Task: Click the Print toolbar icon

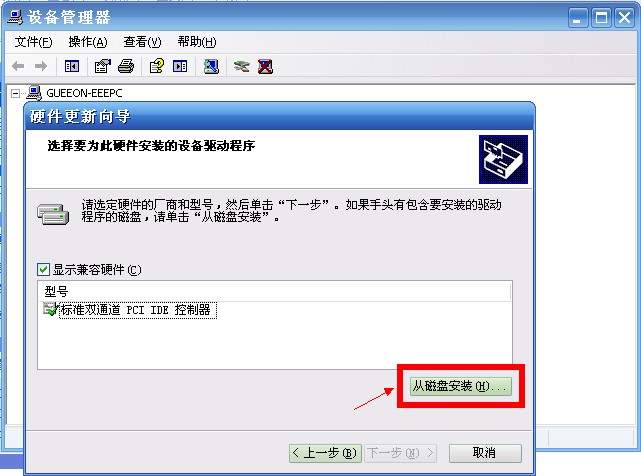Action: click(126, 66)
